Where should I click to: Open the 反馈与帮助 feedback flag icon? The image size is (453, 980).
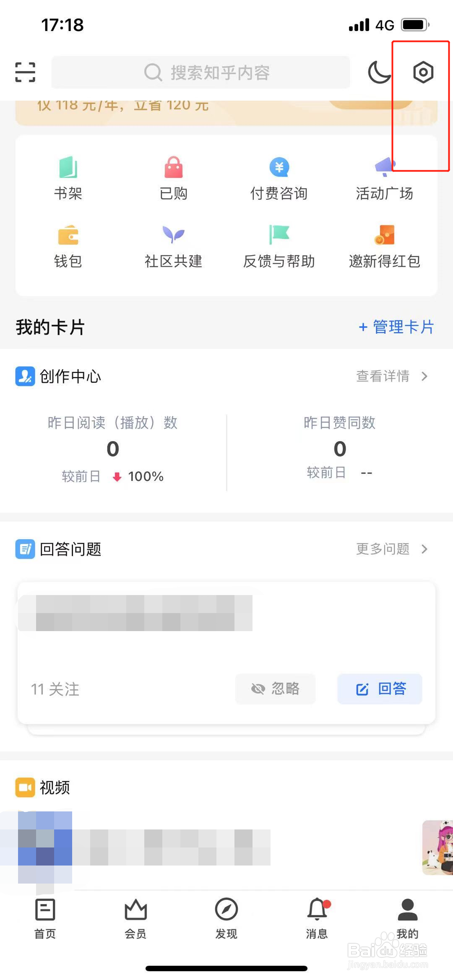tap(279, 235)
